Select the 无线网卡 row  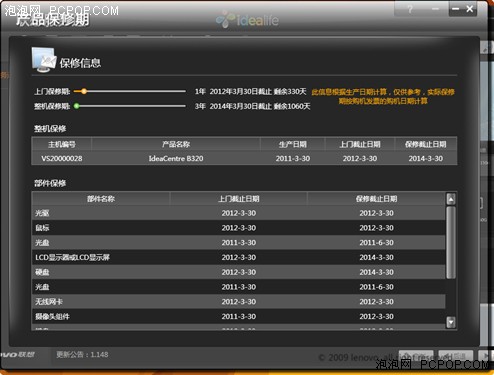[239, 302]
